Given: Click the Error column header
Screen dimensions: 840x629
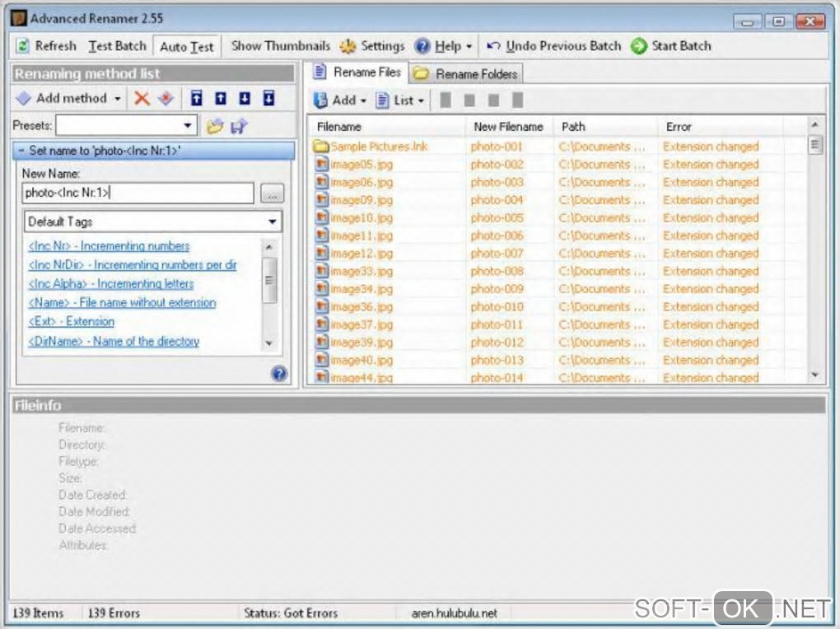Looking at the screenshot, I should (721, 127).
